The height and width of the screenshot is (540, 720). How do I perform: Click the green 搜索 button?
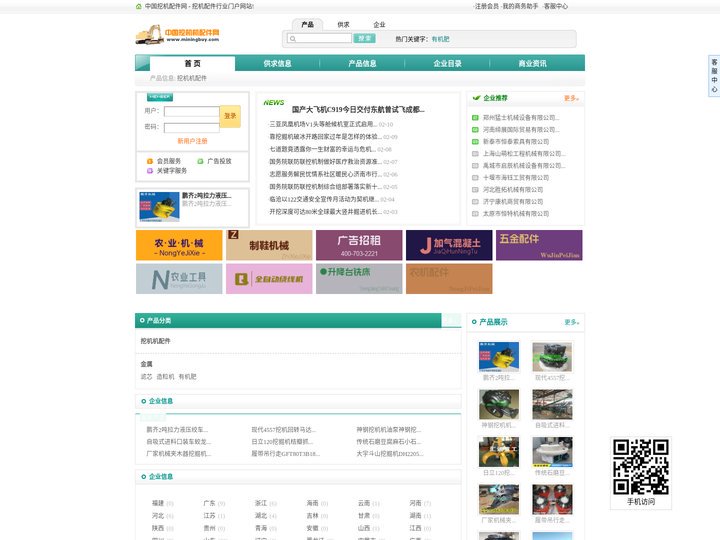365,39
